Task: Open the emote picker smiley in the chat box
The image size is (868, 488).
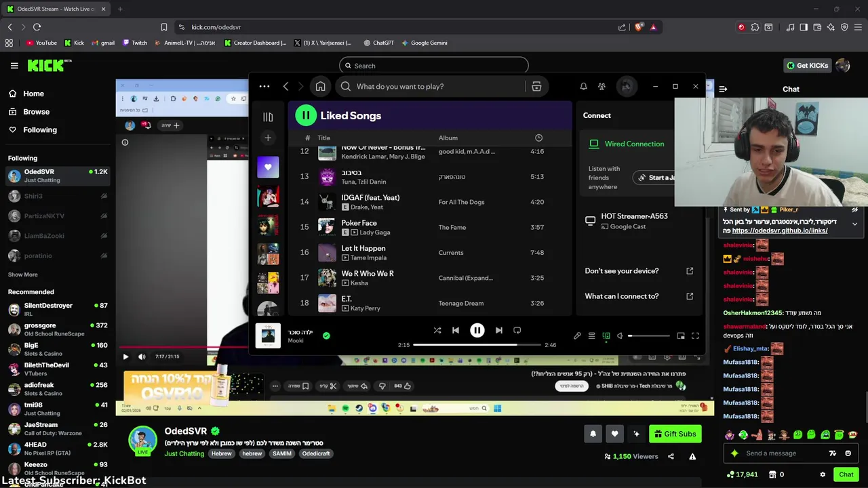Action: pyautogui.click(x=848, y=453)
